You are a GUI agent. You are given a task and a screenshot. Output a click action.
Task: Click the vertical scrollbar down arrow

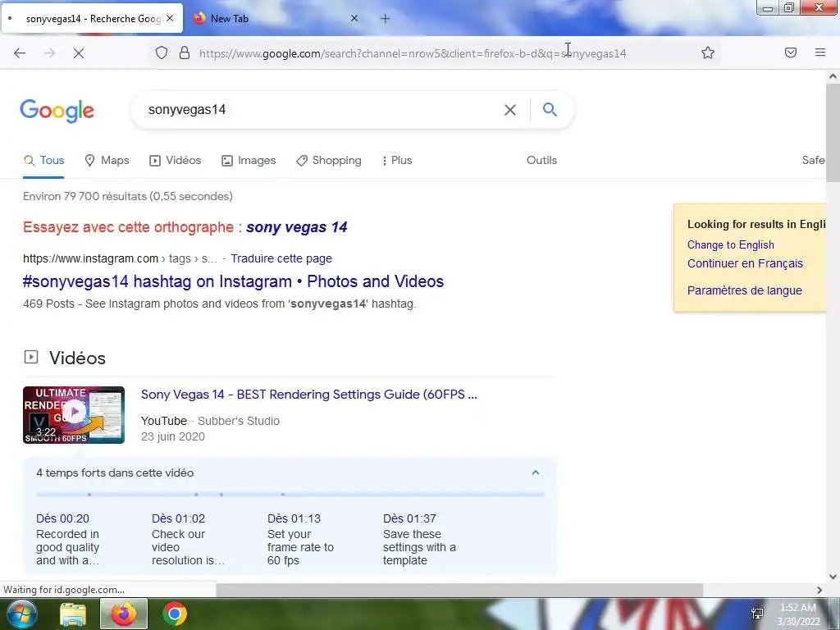833,577
